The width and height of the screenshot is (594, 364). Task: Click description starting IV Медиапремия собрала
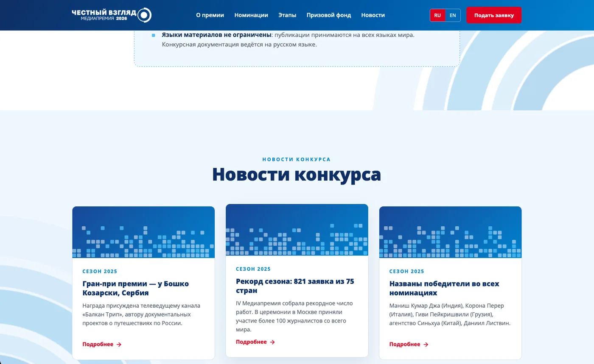coord(294,317)
